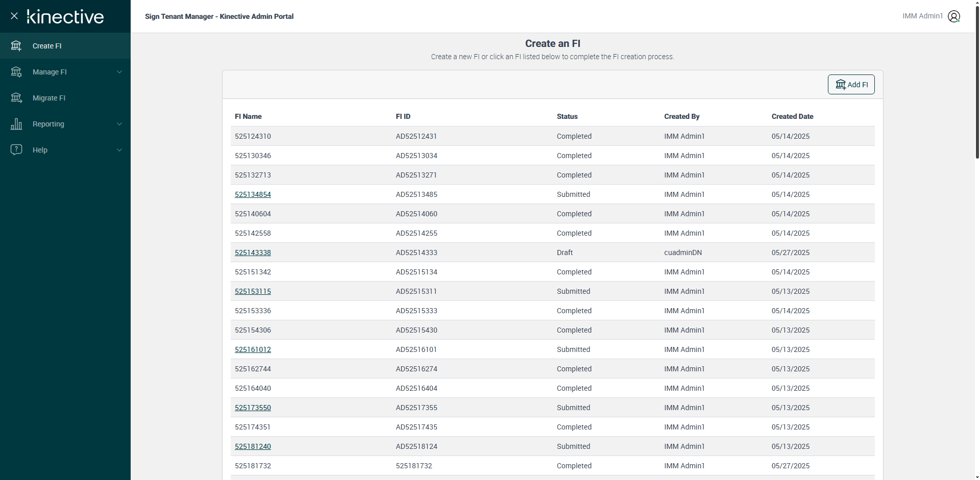Screen dimensions: 980x480
Task: Open submitted FI link 525161012
Action: (253, 349)
